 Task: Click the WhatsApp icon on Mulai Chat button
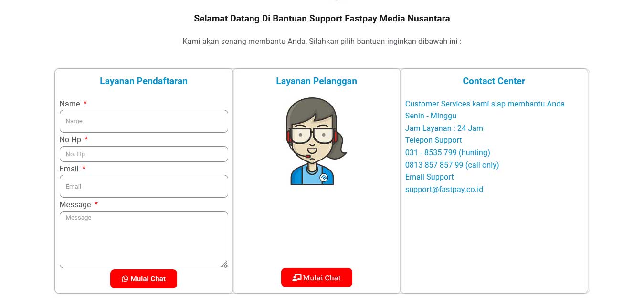[x=125, y=279]
